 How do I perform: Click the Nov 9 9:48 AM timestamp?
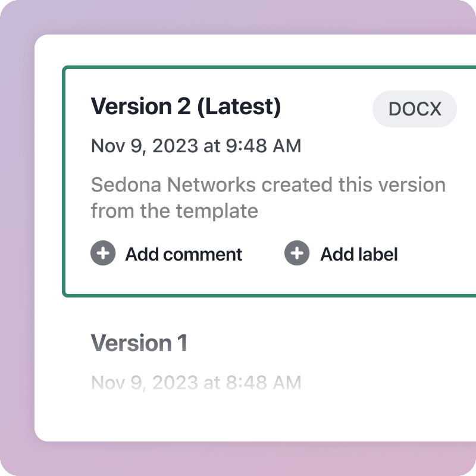(196, 146)
